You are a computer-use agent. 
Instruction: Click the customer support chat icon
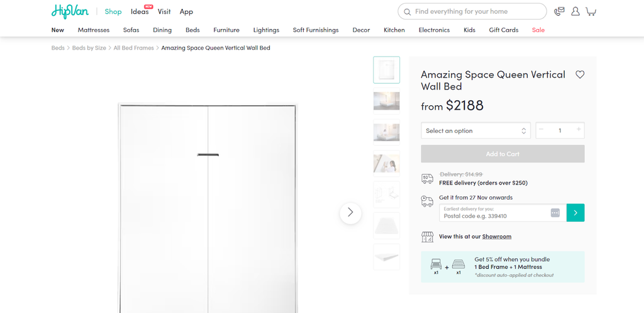pos(559,11)
